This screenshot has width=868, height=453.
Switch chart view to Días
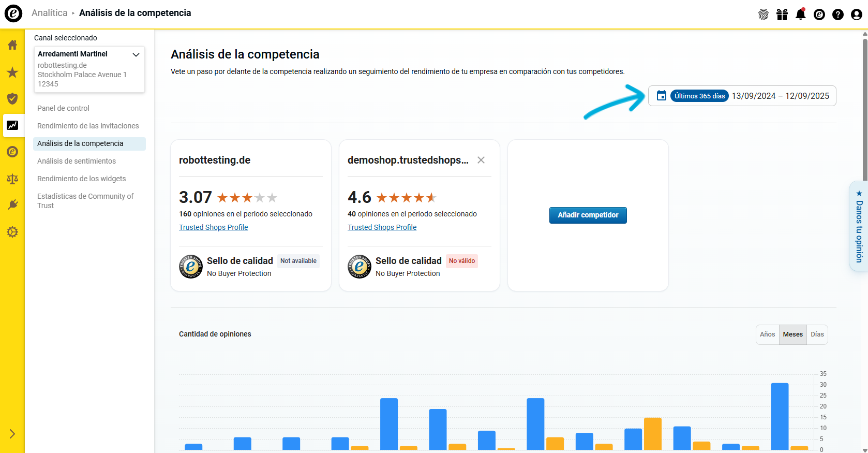(x=817, y=334)
